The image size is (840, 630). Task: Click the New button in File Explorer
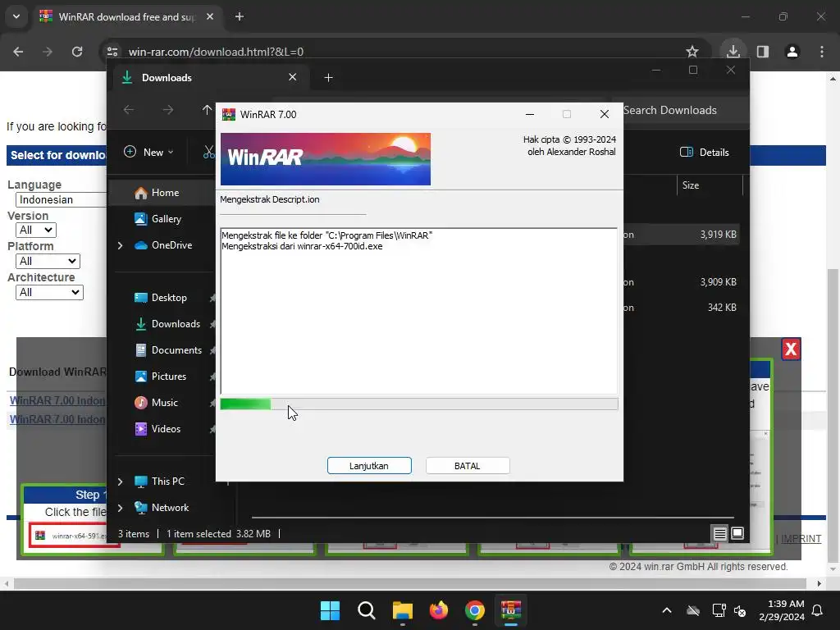[148, 152]
